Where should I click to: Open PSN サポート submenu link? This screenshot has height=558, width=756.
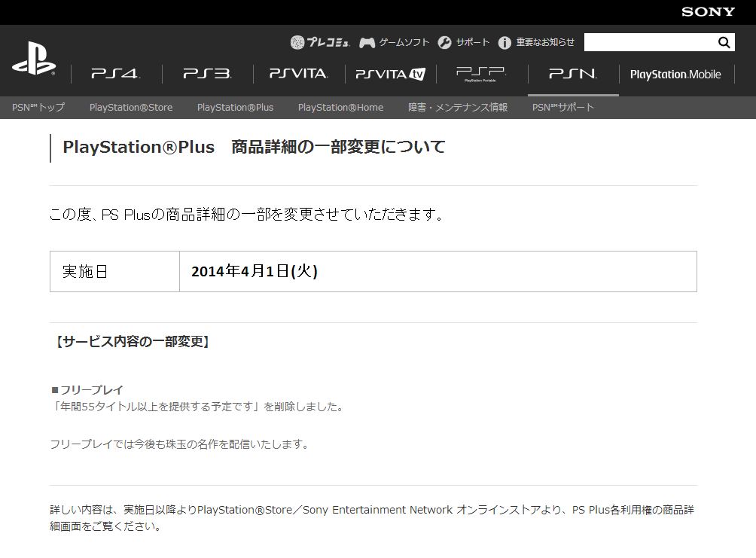point(562,107)
